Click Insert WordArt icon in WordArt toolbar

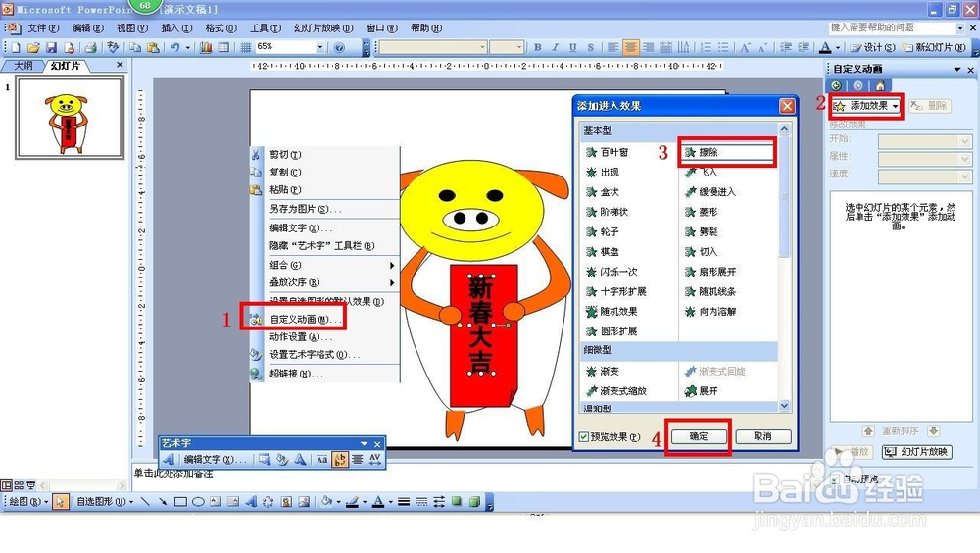pos(169,460)
